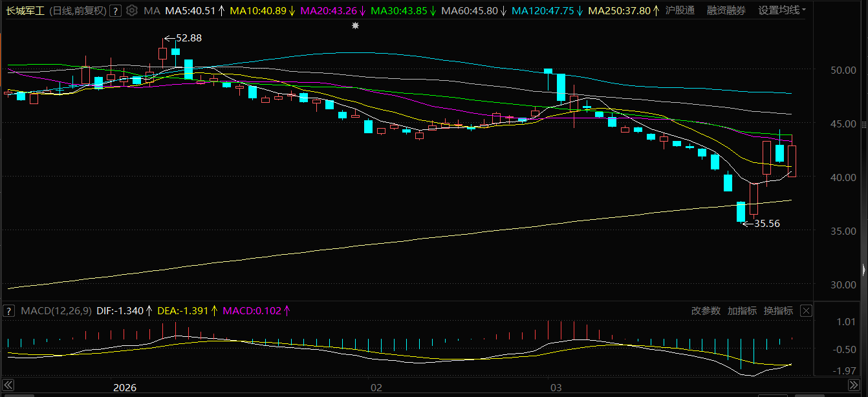Click the (日线,前复权) period label
Image resolution: width=868 pixels, height=397 pixels.
coord(78,10)
